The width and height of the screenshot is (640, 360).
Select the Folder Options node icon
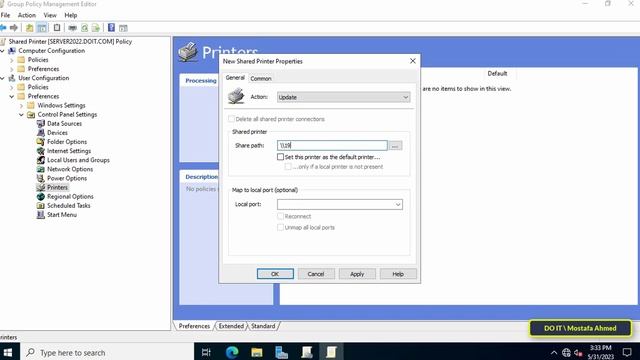tap(40, 142)
